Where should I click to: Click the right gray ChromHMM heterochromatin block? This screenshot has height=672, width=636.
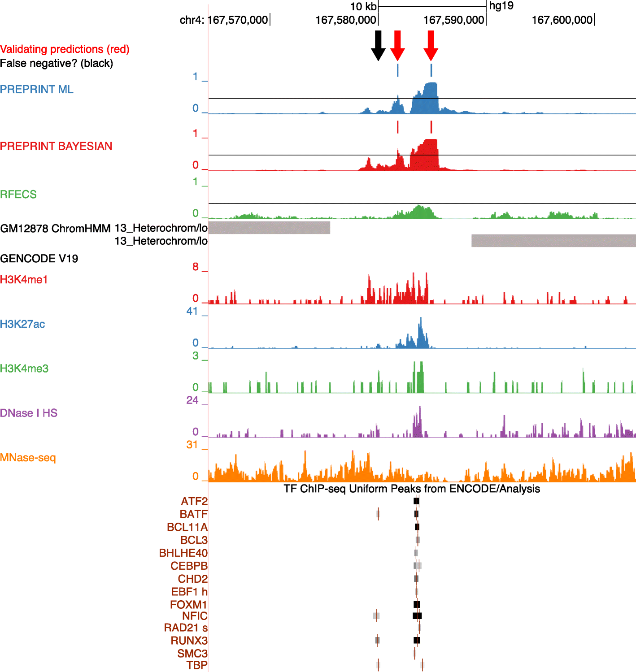click(x=553, y=241)
